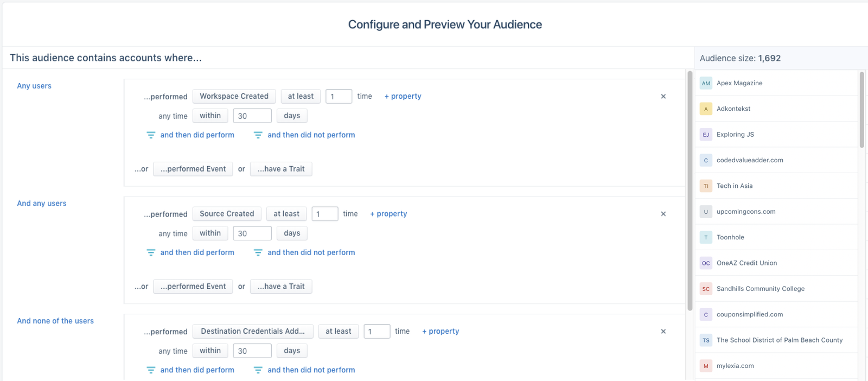Open 'days' unit dropdown under Source Created

pyautogui.click(x=292, y=233)
